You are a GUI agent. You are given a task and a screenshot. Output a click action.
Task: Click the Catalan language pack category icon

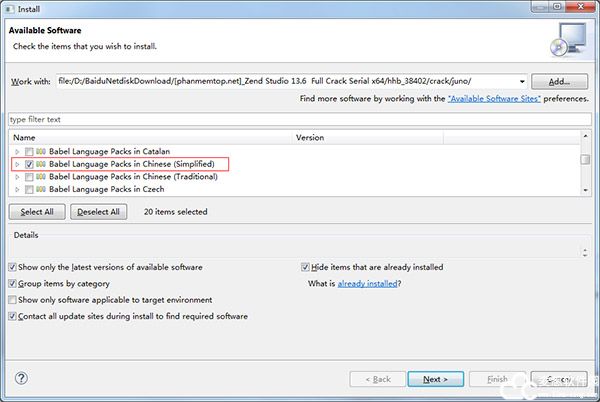tap(42, 151)
